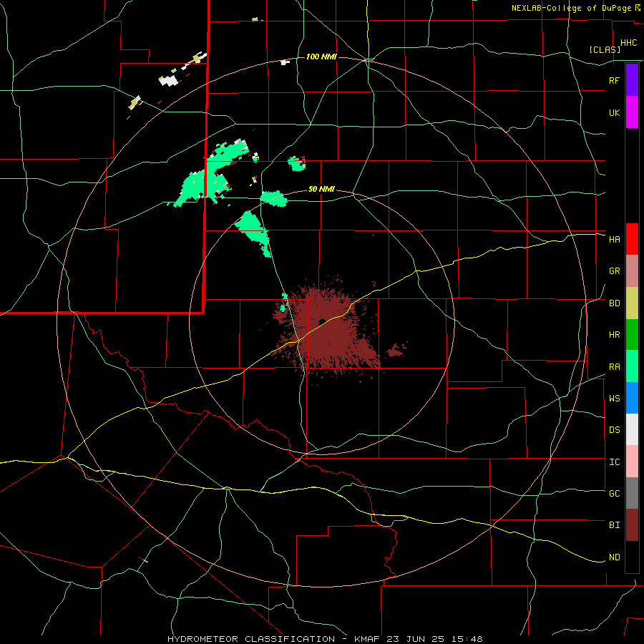Click the [CLAS] legend header
644x644 pixels.
pos(605,49)
